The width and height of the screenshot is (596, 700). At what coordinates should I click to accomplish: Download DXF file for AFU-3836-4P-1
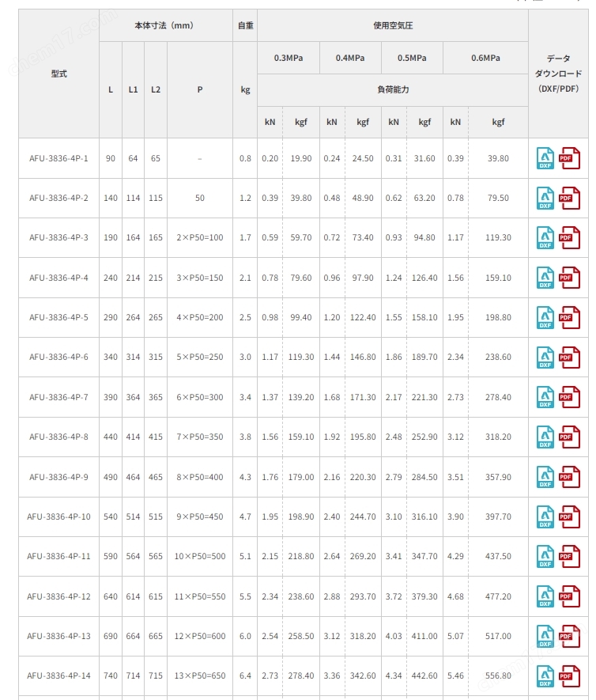coord(545,158)
